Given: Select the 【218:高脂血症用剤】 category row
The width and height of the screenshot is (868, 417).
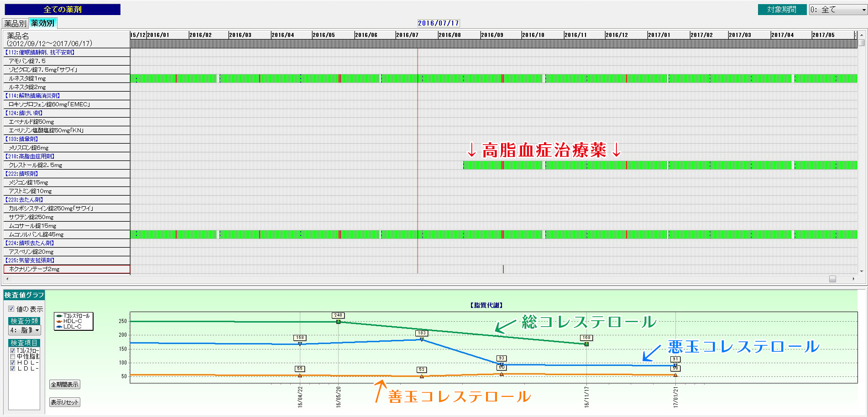Looking at the screenshot, I should coord(67,156).
